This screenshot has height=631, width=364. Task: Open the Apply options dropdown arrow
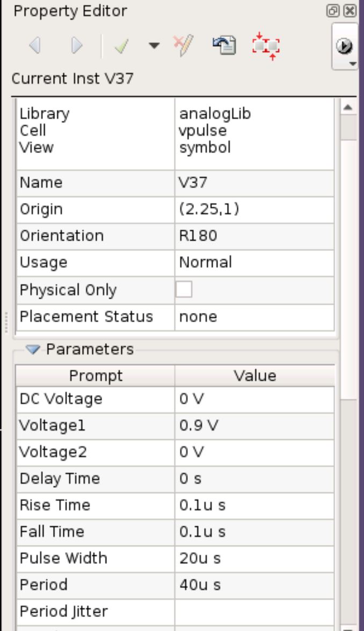point(153,46)
